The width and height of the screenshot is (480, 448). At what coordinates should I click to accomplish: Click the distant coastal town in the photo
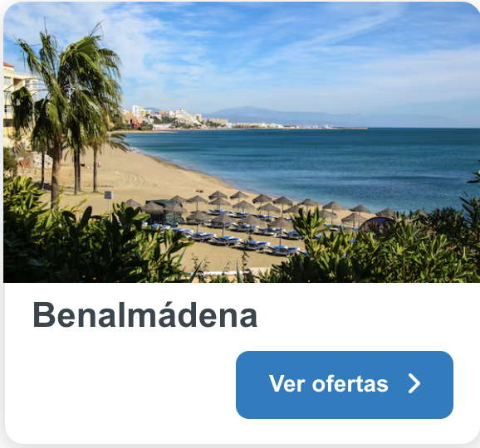point(199,121)
